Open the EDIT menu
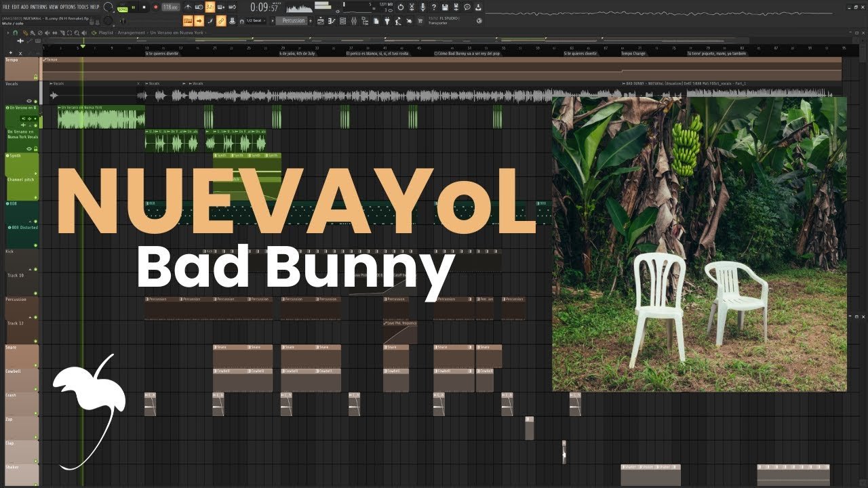This screenshot has height=488, width=868. click(16, 7)
